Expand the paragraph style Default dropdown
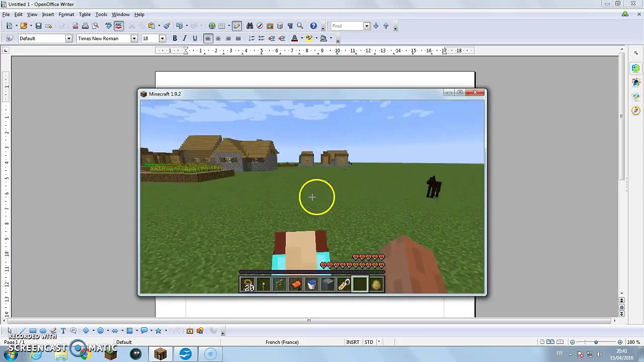 69,39
